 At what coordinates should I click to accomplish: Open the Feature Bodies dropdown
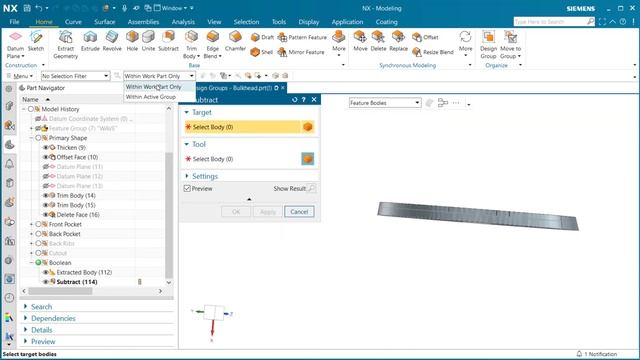tap(385, 103)
